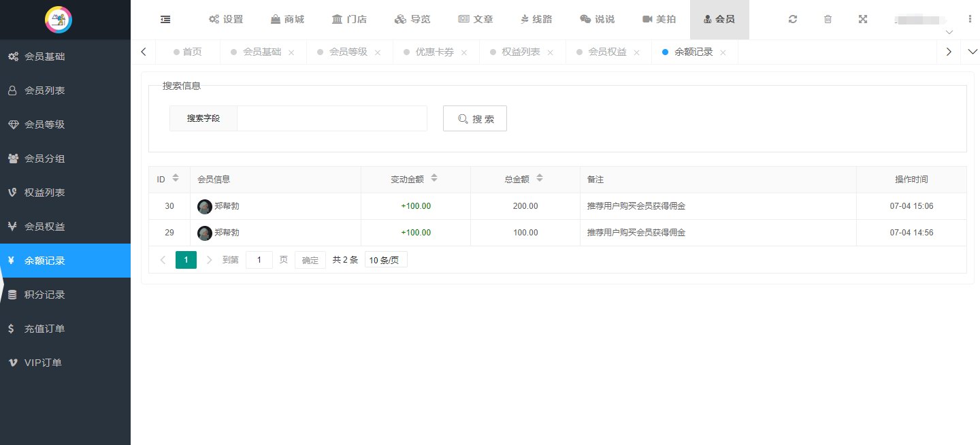Open the vertical three-dot more menu

(970, 19)
